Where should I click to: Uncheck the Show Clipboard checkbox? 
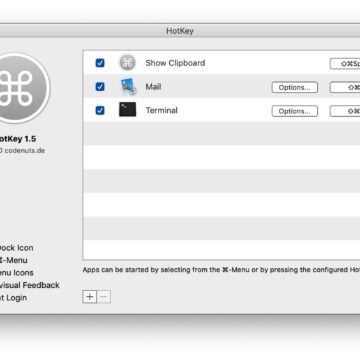pyautogui.click(x=100, y=63)
